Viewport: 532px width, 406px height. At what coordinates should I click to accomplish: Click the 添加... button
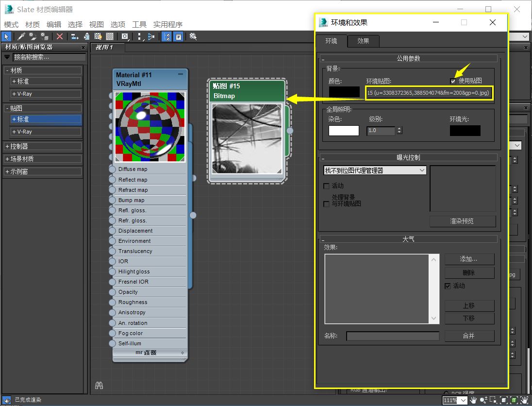(x=469, y=259)
